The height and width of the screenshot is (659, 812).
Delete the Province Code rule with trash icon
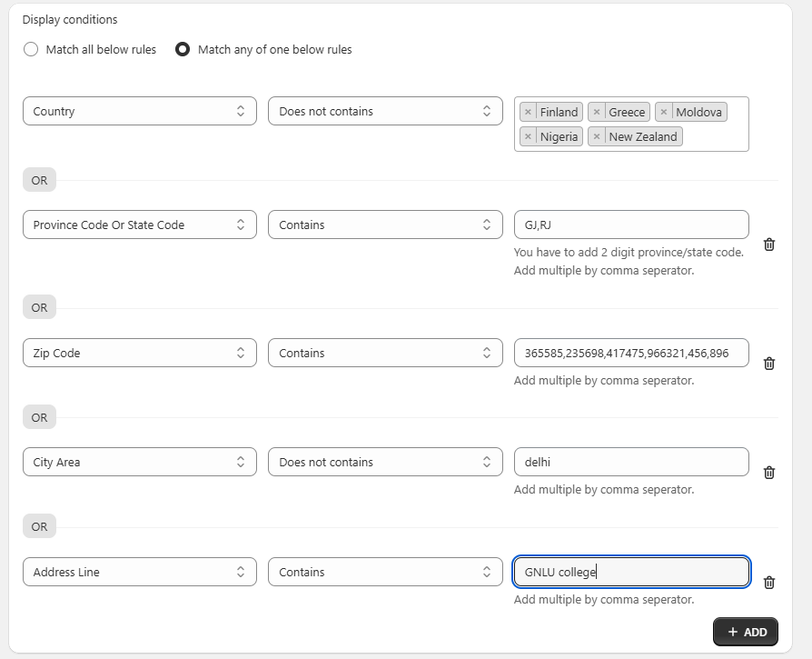(x=768, y=245)
